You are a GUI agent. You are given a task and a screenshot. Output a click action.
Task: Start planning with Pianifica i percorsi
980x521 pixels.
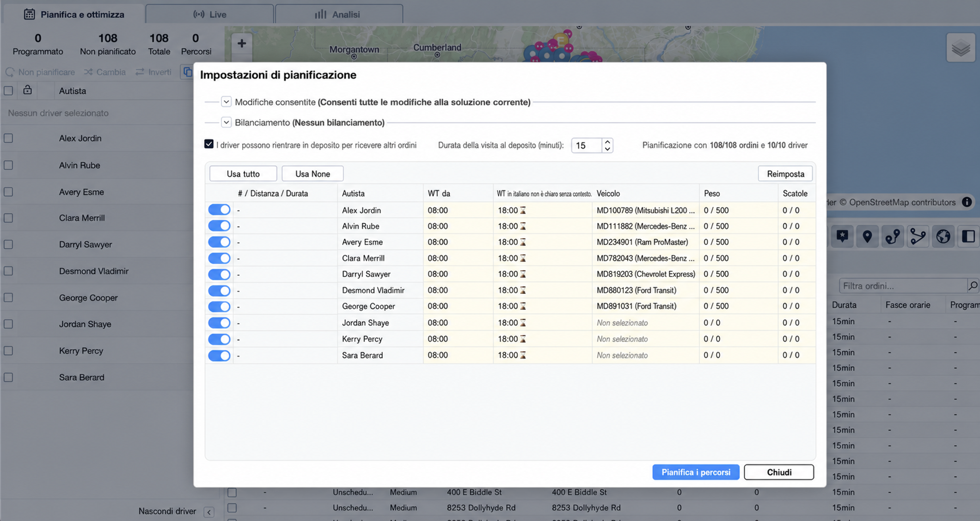tap(696, 472)
